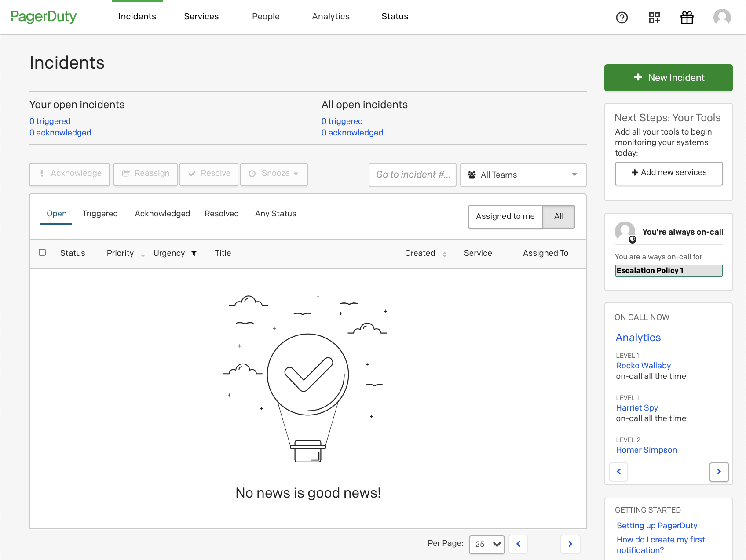This screenshot has height=560, width=746.
Task: Open How do I create my first notification
Action: point(661,545)
